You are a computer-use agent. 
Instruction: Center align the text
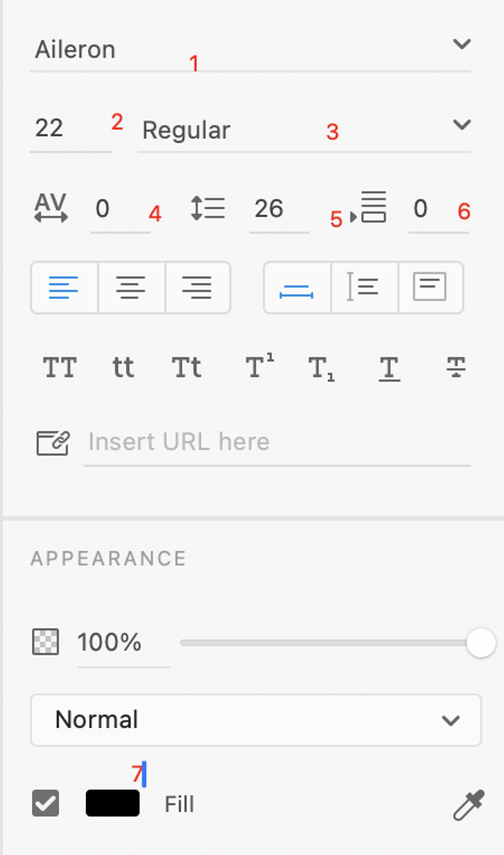point(131,287)
